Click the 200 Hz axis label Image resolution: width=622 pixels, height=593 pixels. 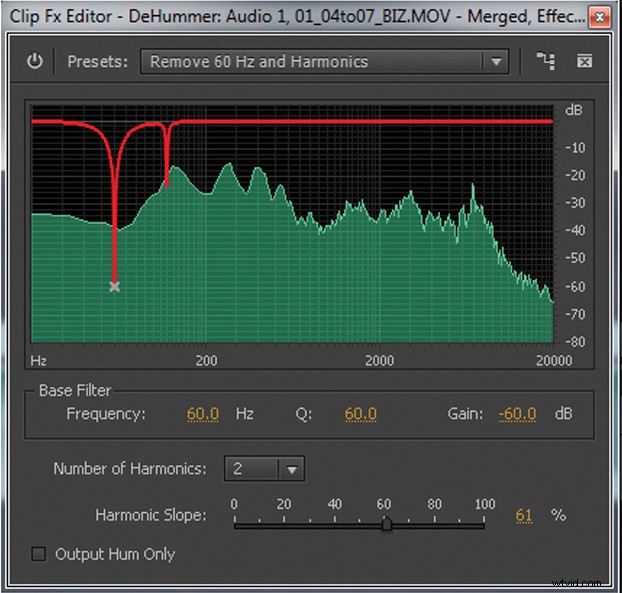click(206, 361)
